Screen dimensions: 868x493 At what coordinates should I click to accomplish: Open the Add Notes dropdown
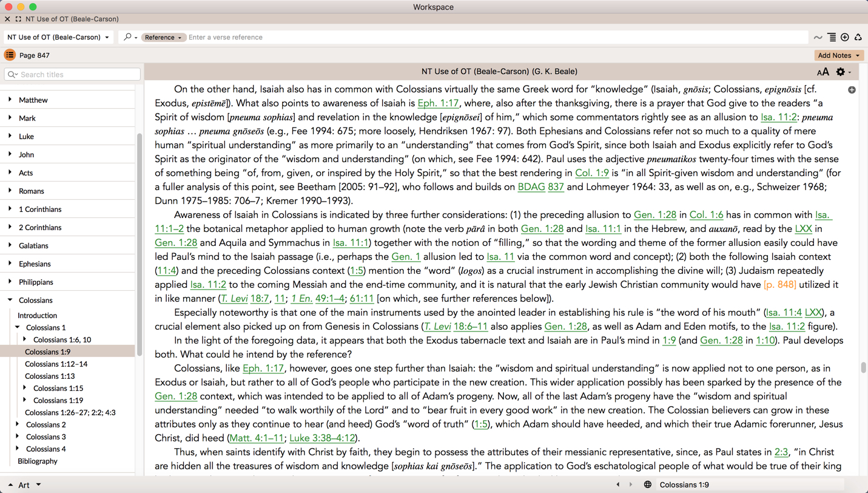[839, 55]
